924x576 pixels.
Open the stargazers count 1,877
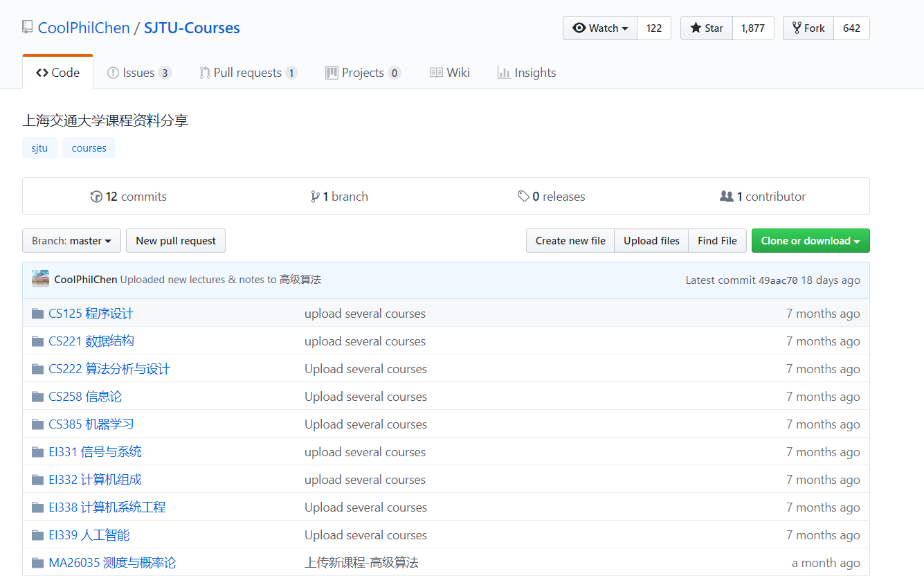pos(753,28)
